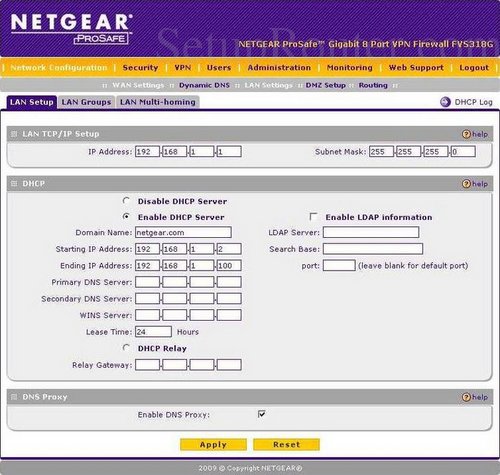Open the Security menu
Viewport: 500px width, 475px height.
pos(140,68)
